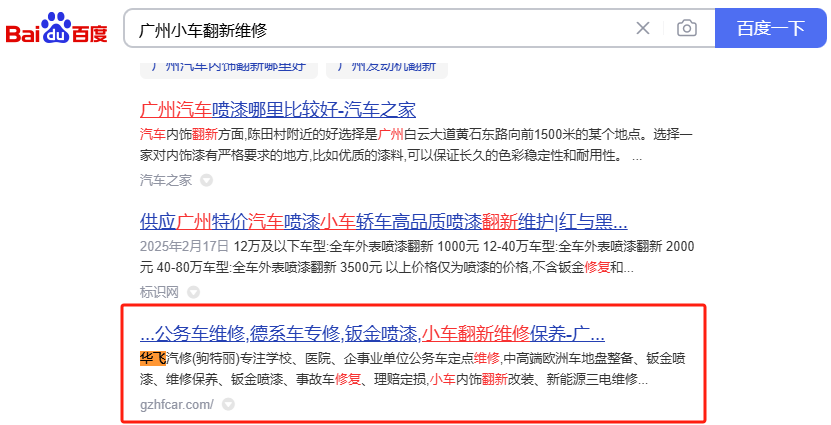The image size is (831, 425).
Task: Open image search via the camera icon
Action: coord(686,28)
